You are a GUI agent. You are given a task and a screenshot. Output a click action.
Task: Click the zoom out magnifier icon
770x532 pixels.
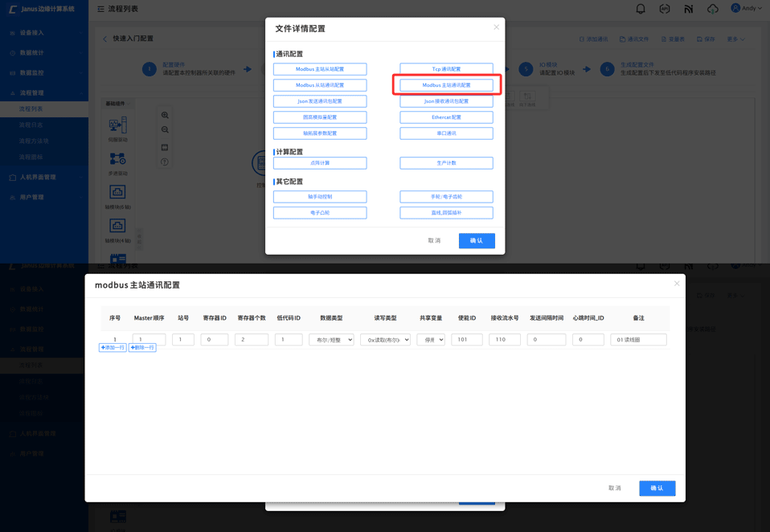tap(165, 130)
